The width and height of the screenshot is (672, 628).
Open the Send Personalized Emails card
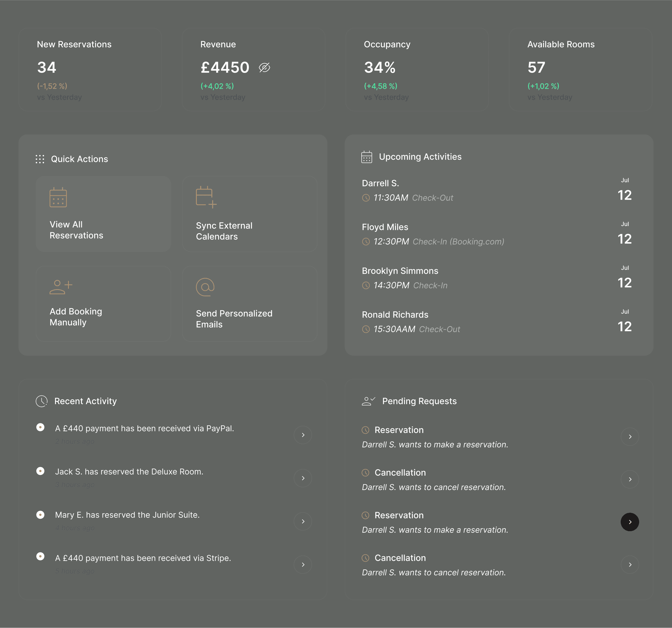pos(250,303)
